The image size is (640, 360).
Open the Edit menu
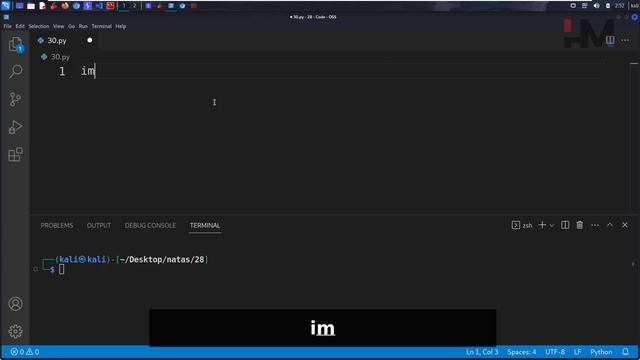[x=20, y=26]
